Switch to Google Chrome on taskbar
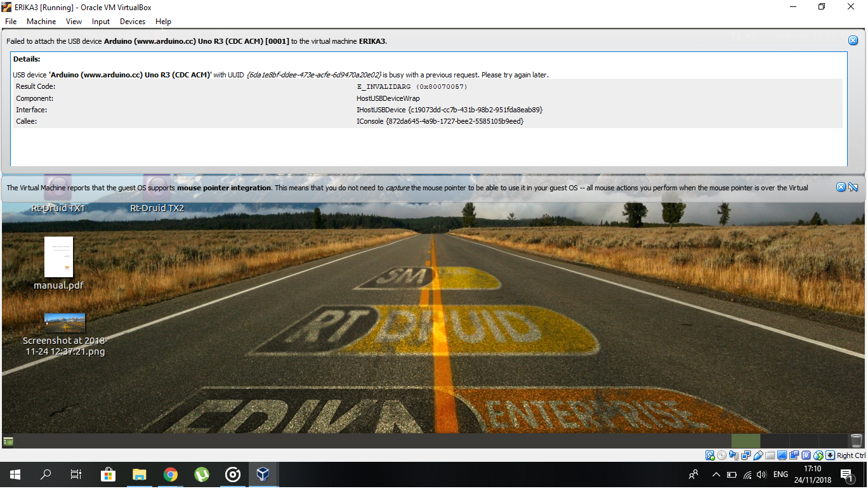This screenshot has width=868, height=491. [170, 475]
